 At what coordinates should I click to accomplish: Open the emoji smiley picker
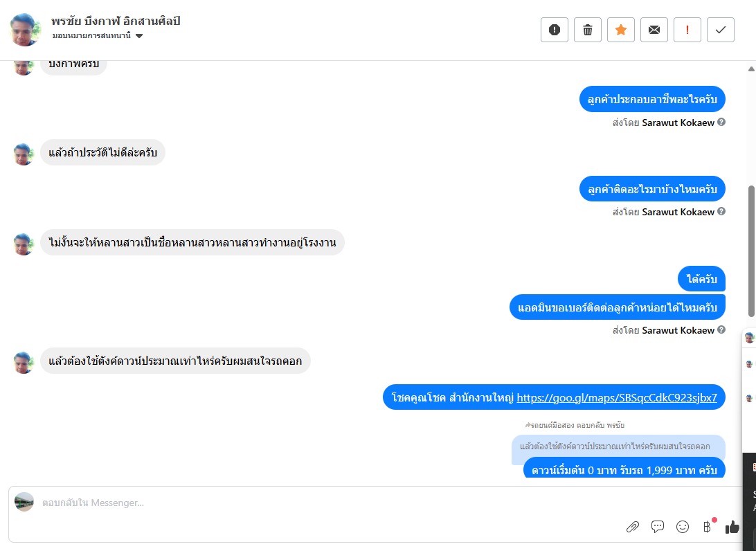point(683,527)
